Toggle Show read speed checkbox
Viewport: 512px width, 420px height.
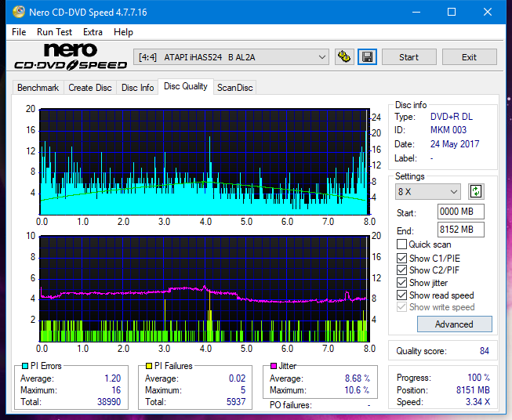401,295
